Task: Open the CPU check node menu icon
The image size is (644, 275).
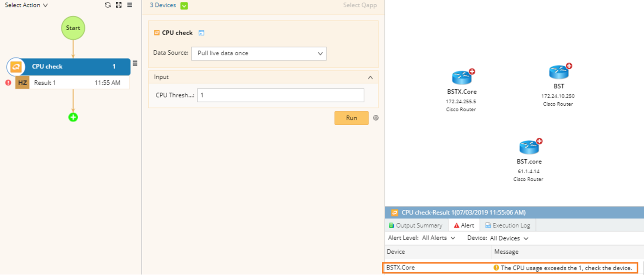Action: 135,63
